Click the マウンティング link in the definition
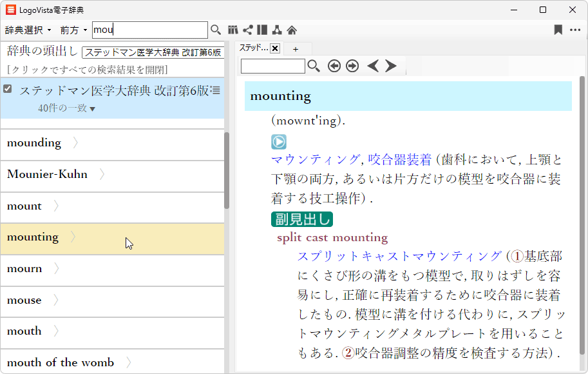Screen dimensions: 588x374 coord(316,160)
